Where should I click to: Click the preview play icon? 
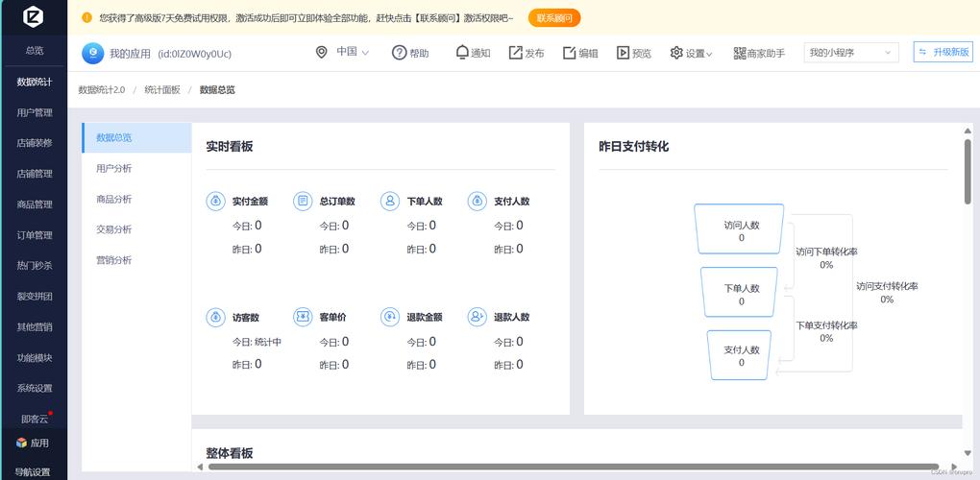click(x=623, y=53)
